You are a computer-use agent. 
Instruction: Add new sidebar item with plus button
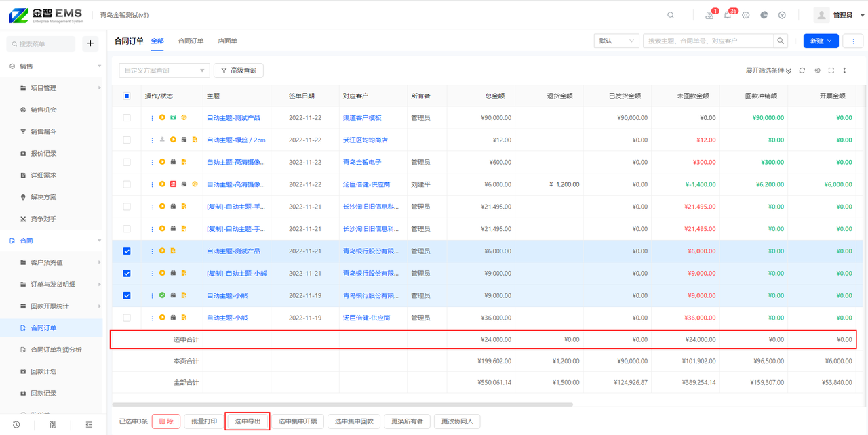(x=90, y=44)
